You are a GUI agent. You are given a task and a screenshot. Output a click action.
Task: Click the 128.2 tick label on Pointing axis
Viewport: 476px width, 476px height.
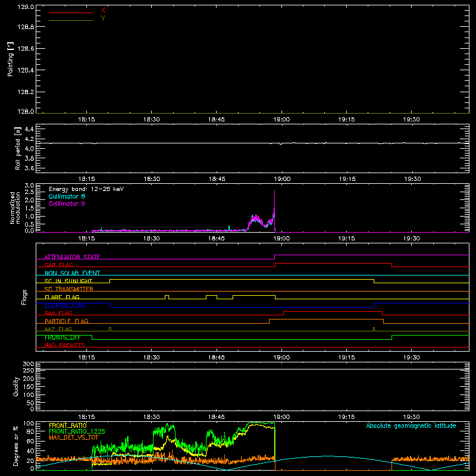(x=26, y=92)
